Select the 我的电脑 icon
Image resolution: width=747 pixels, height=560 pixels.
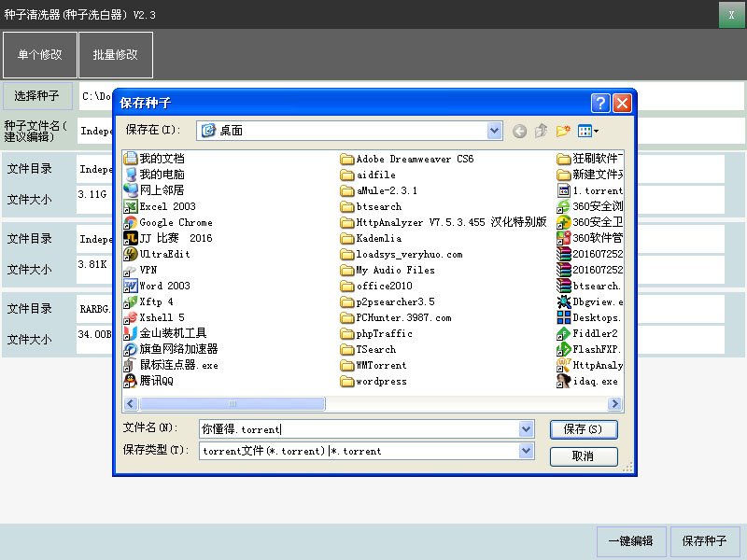pyautogui.click(x=131, y=175)
